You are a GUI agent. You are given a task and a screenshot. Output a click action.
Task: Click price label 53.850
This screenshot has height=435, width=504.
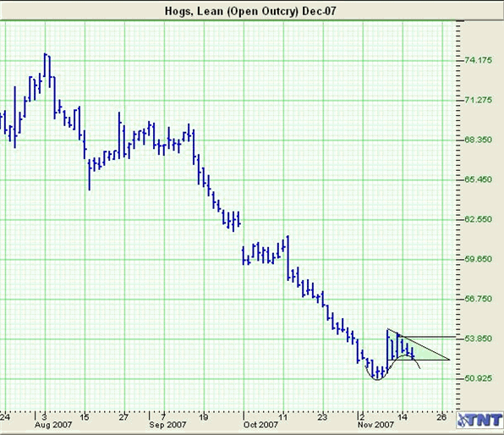(479, 339)
